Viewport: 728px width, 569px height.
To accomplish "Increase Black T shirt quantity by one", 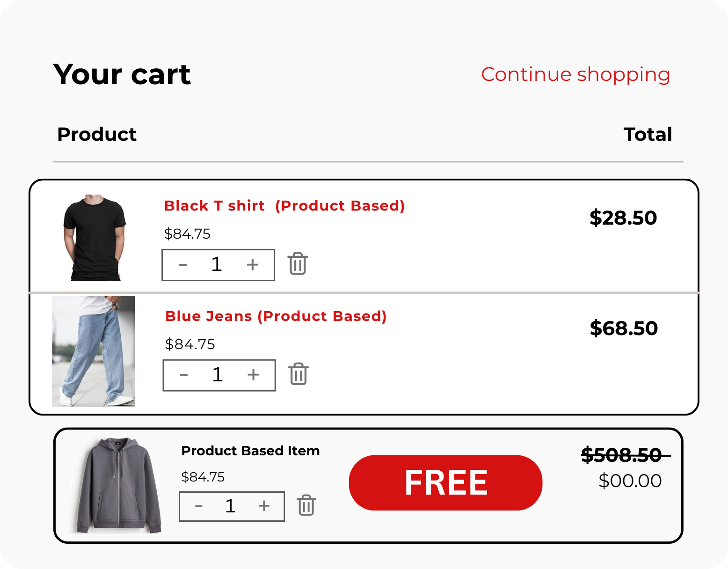I will 253,265.
